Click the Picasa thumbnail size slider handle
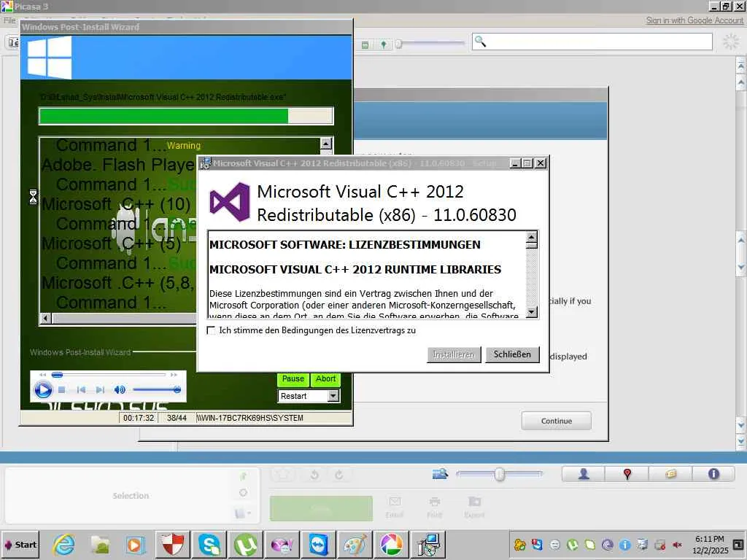747x560 pixels. [x=499, y=474]
